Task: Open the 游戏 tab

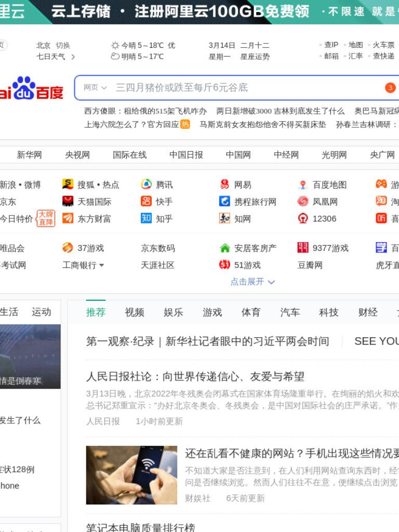Action: point(212,312)
